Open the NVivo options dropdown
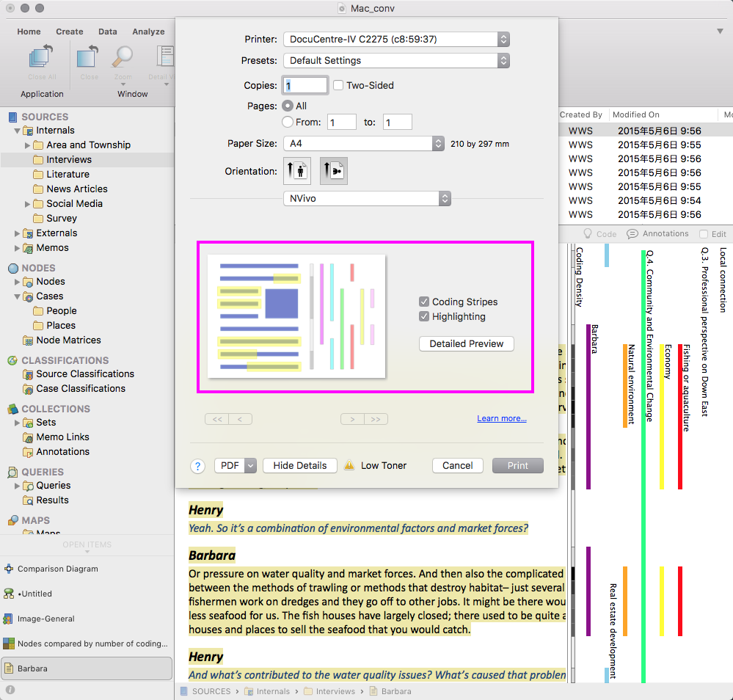 tap(367, 198)
